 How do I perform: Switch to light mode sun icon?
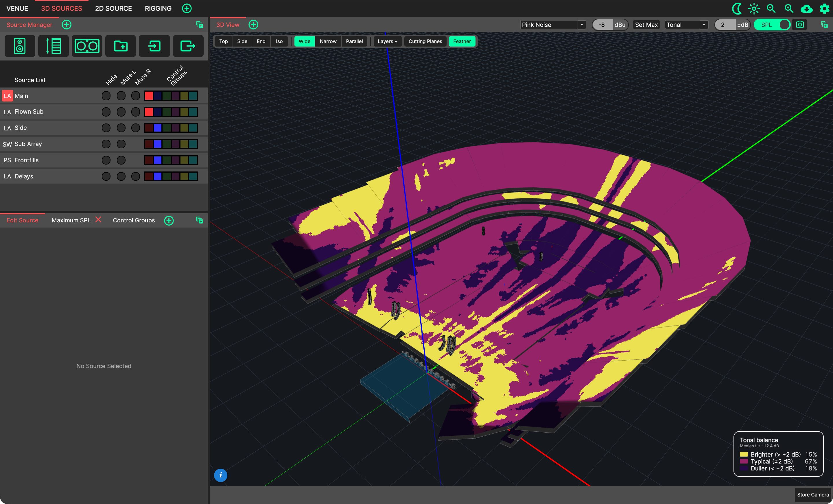[754, 8]
